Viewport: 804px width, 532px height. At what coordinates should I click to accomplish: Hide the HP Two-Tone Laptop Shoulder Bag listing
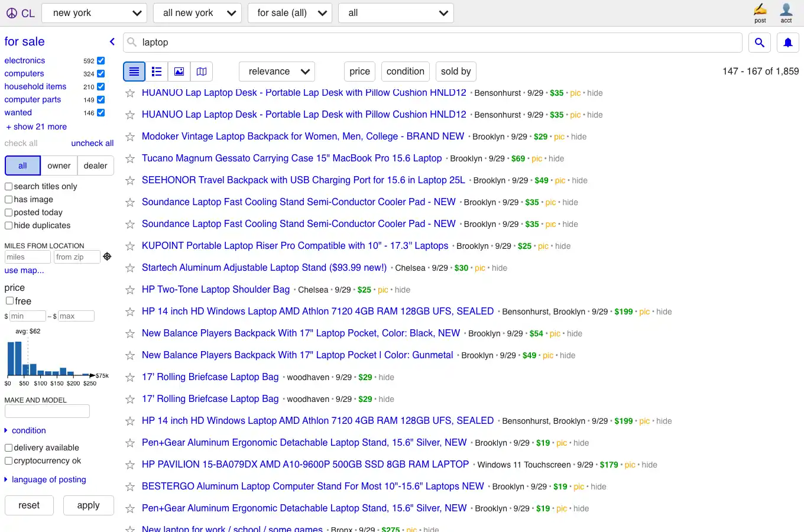(x=403, y=290)
